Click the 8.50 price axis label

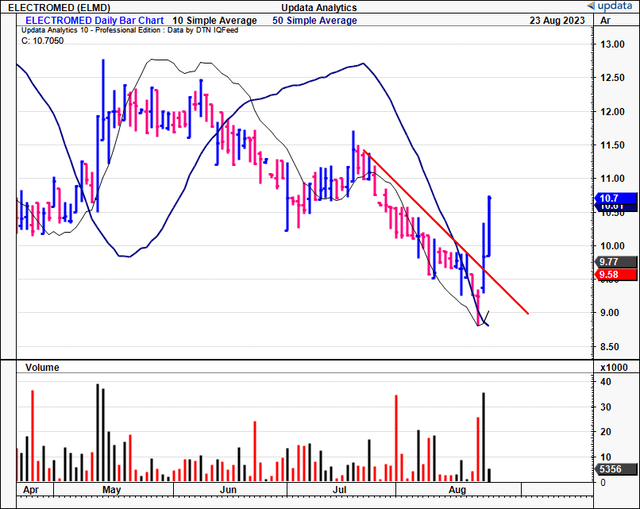[x=609, y=347]
